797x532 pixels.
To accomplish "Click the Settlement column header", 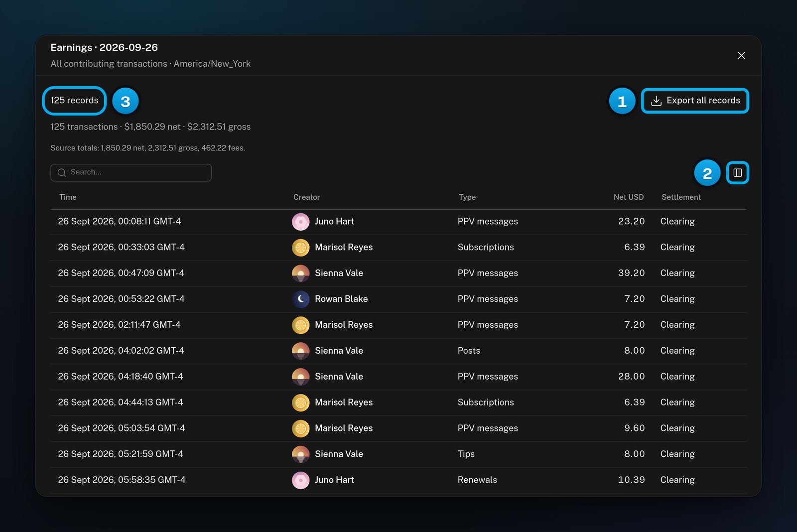I will [x=681, y=197].
